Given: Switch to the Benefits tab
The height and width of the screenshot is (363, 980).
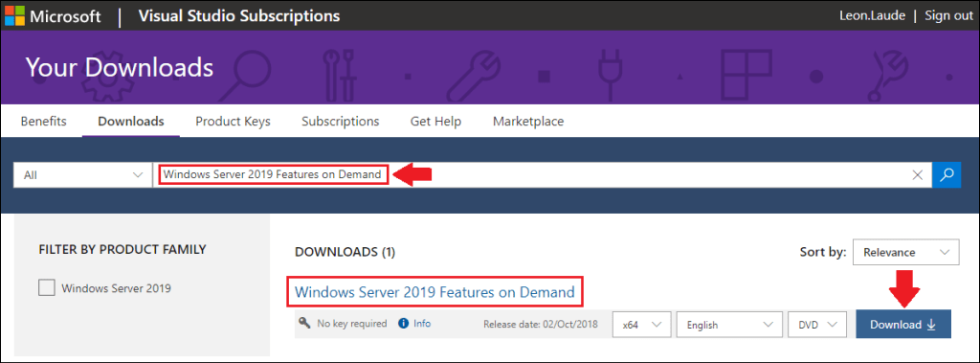Looking at the screenshot, I should [44, 121].
